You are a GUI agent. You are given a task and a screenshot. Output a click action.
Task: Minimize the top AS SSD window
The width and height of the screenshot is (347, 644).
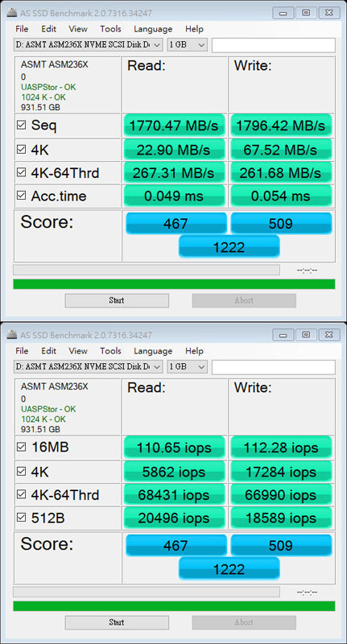click(283, 12)
